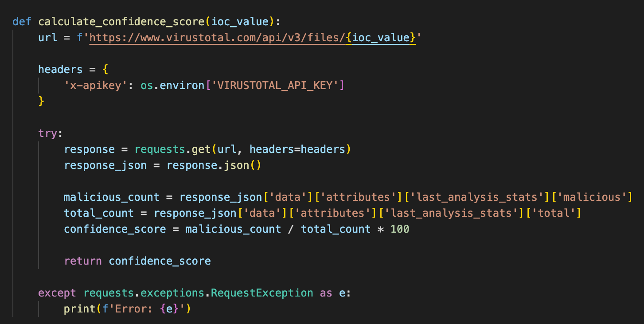Click the 'Error: {e}' f-string

pyautogui.click(x=144, y=309)
